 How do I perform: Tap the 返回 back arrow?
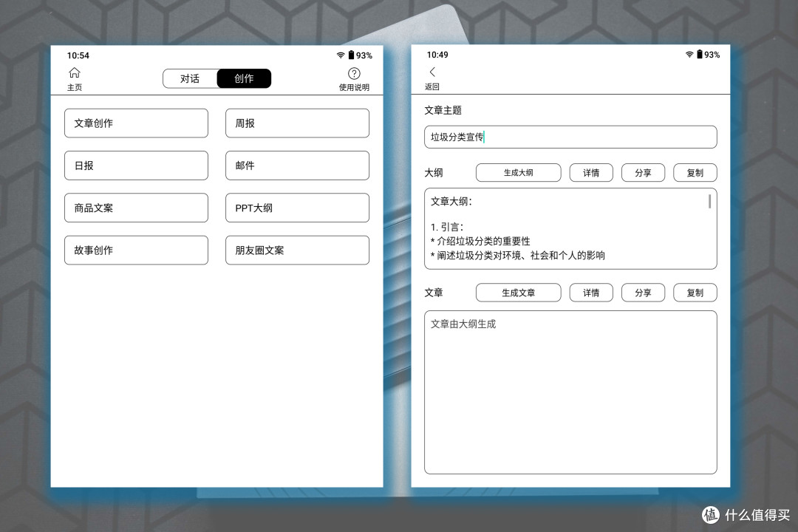[432, 72]
